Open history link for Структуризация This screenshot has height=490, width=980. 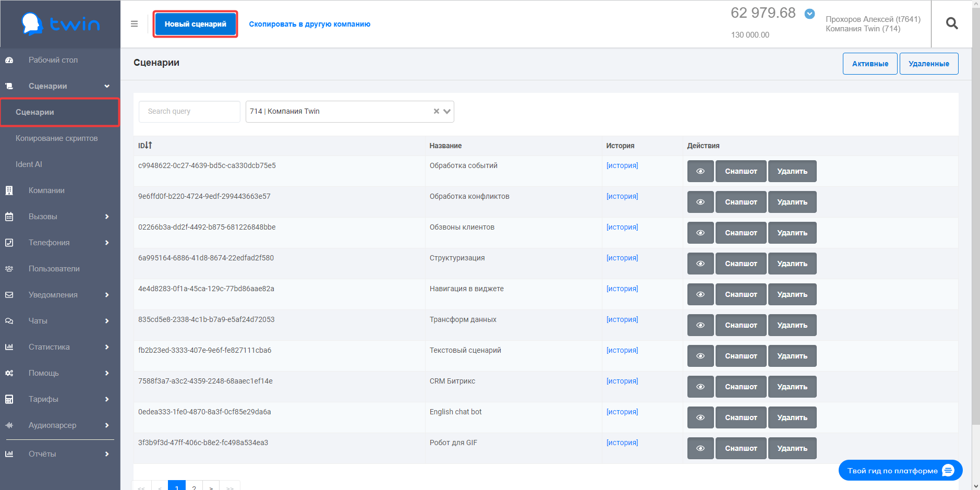pyautogui.click(x=622, y=258)
